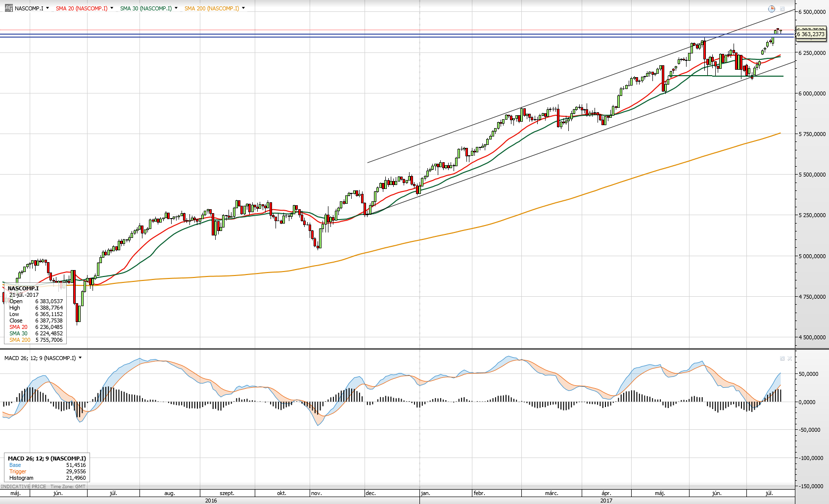Click the maximize pane icon in the MACD panel

coord(783,358)
